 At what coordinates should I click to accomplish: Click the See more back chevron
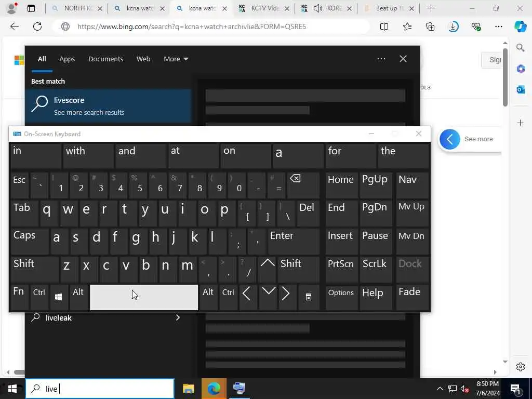[450, 139]
